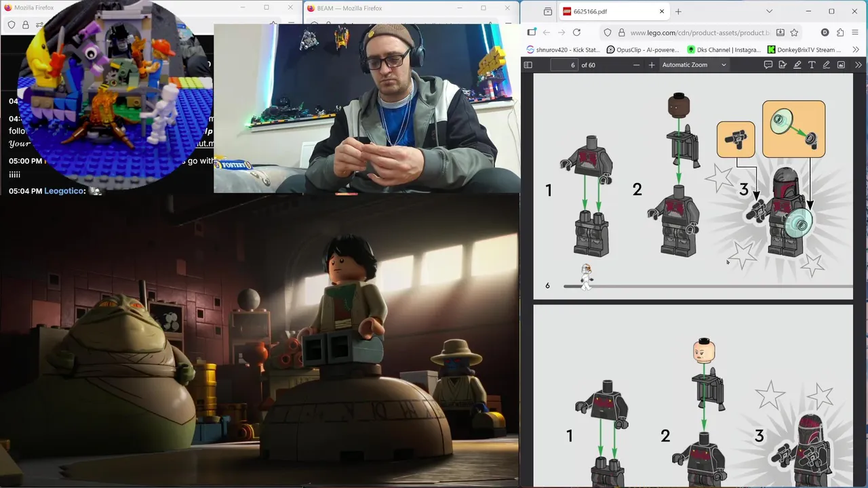The width and height of the screenshot is (868, 488).
Task: Click the PDF page number field
Action: pos(564,65)
